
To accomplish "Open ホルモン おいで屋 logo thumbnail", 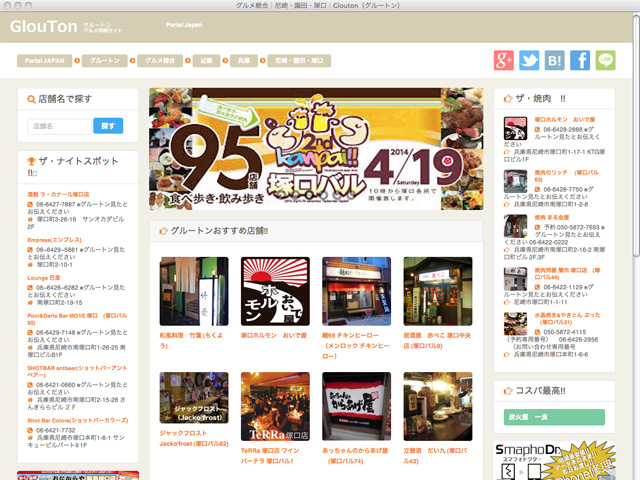I will pyautogui.click(x=275, y=291).
